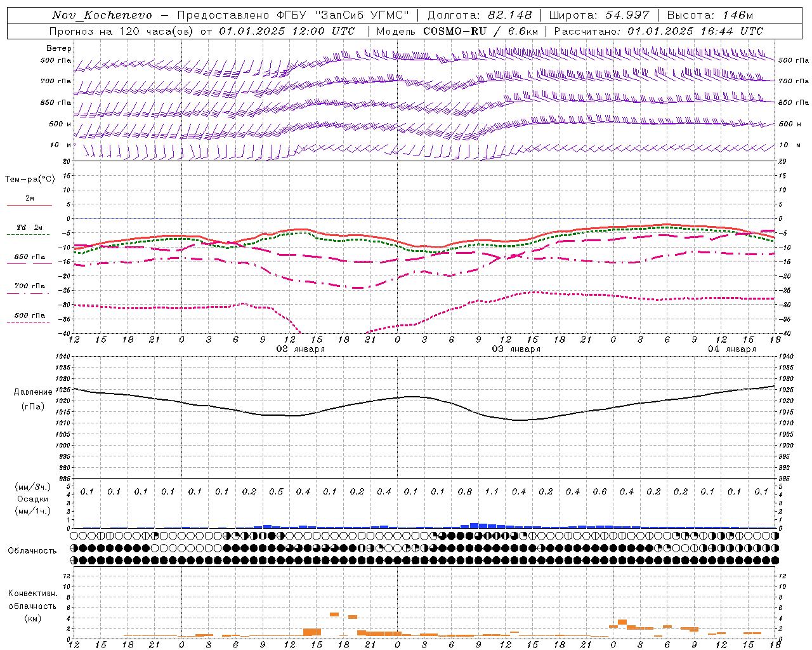Click the 'Осадки' precipitation label

point(33,499)
